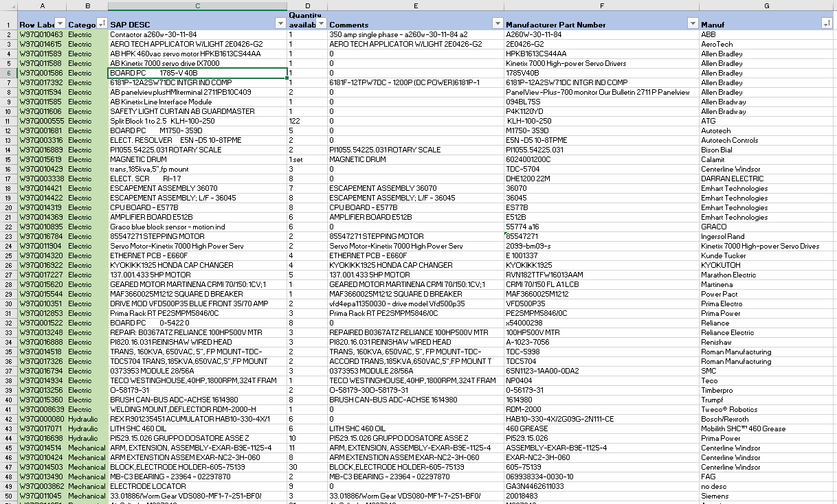Viewport: 837px width, 504px height.
Task: Click cell W97Q017071 in column A
Action: pos(42,428)
